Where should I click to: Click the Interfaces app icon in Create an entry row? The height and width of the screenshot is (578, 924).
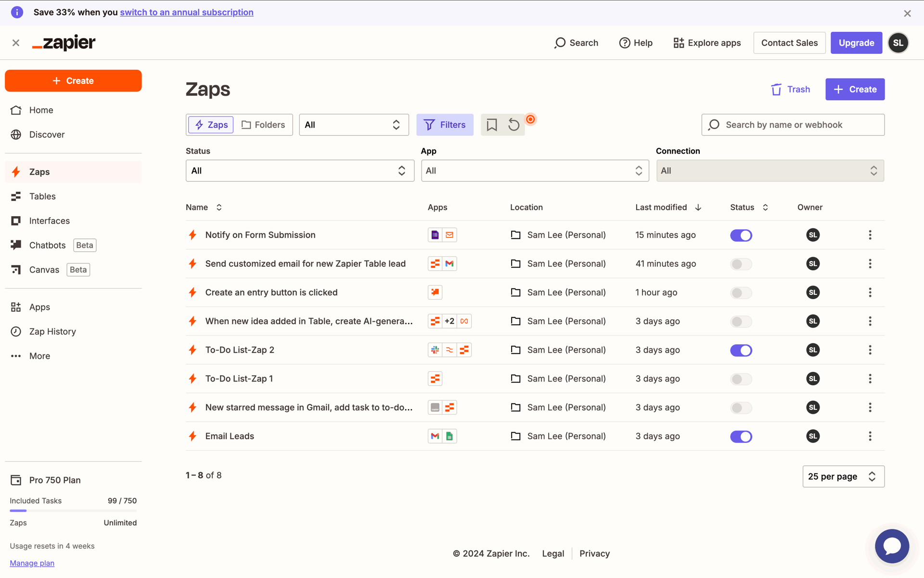point(435,292)
